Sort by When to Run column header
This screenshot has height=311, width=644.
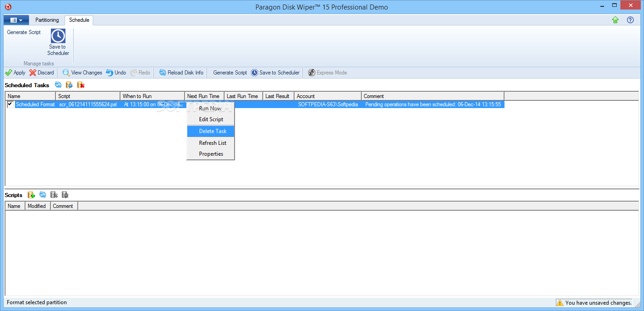coord(153,96)
